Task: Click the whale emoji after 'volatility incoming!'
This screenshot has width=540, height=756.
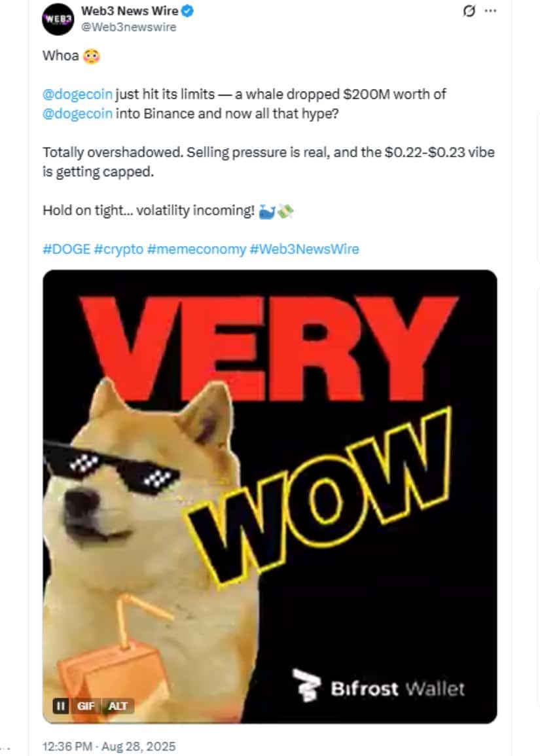Action: click(267, 211)
